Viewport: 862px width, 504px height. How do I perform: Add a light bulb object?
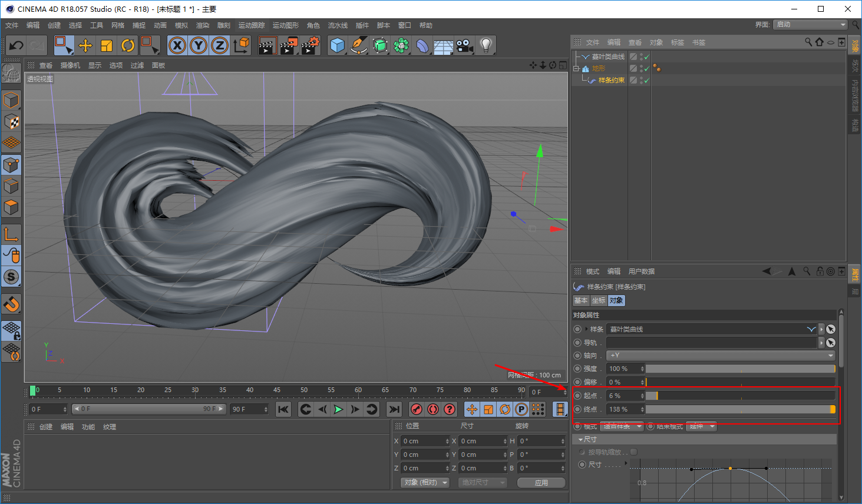486,45
